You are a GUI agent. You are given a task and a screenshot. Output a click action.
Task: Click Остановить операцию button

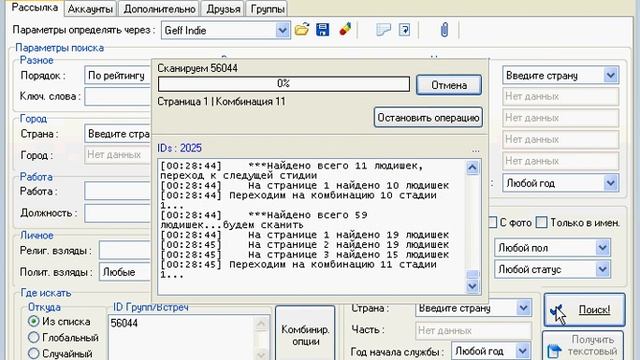(x=428, y=118)
